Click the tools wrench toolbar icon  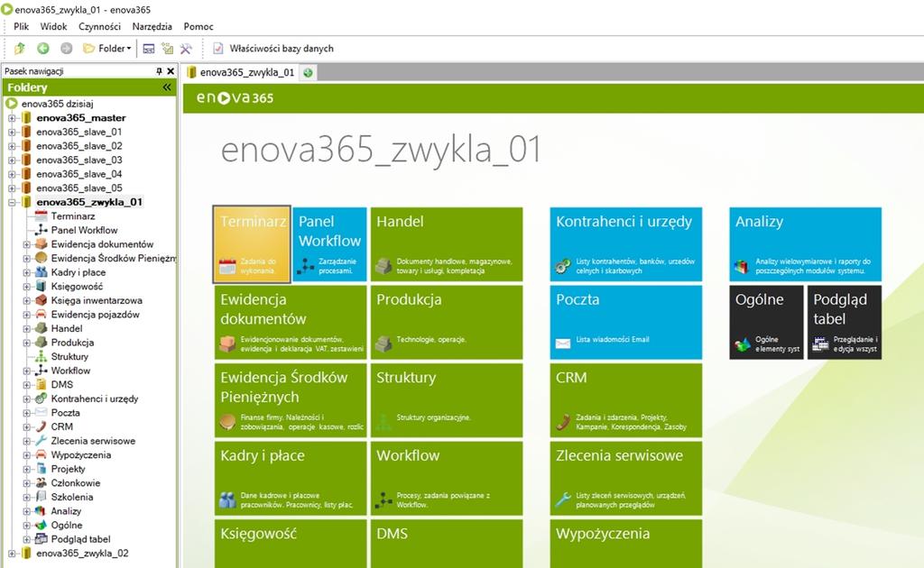point(186,49)
